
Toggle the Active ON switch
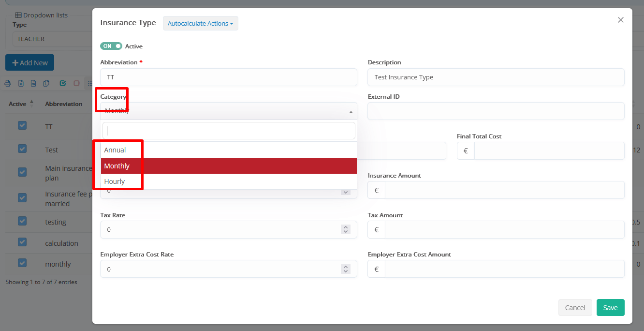(x=111, y=46)
